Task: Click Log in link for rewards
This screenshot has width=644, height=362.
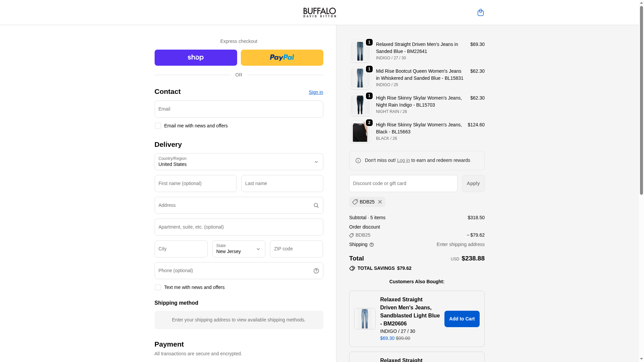Action: (403, 160)
